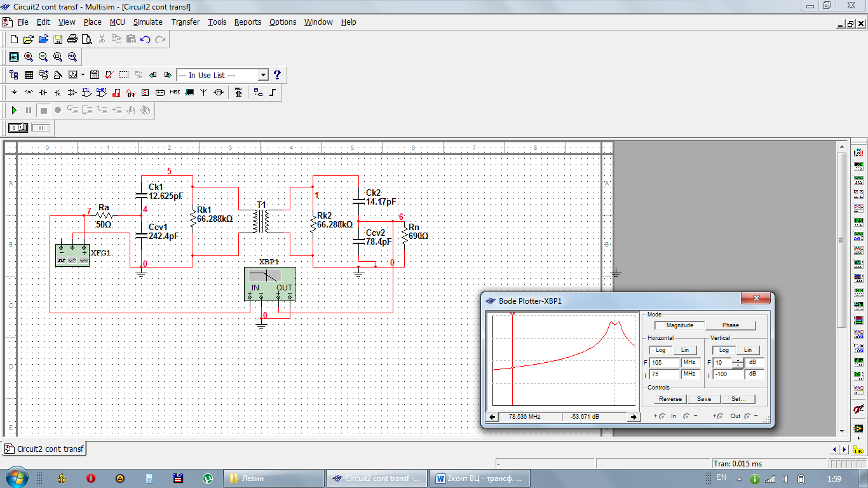Screen dimensions: 868x488
Task: Click the Out negative terminal in Bode Plotter
Action: tap(748, 417)
